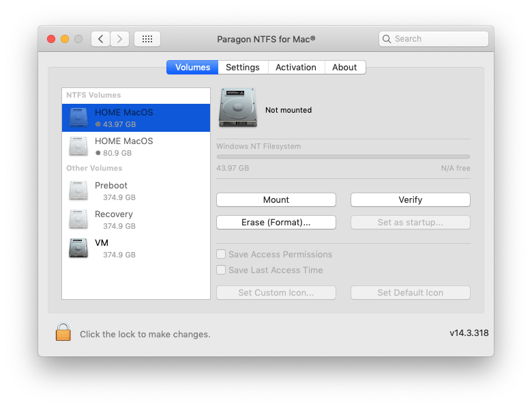532x407 pixels.
Task: Click the Preboot drive icon
Action: pos(78,191)
